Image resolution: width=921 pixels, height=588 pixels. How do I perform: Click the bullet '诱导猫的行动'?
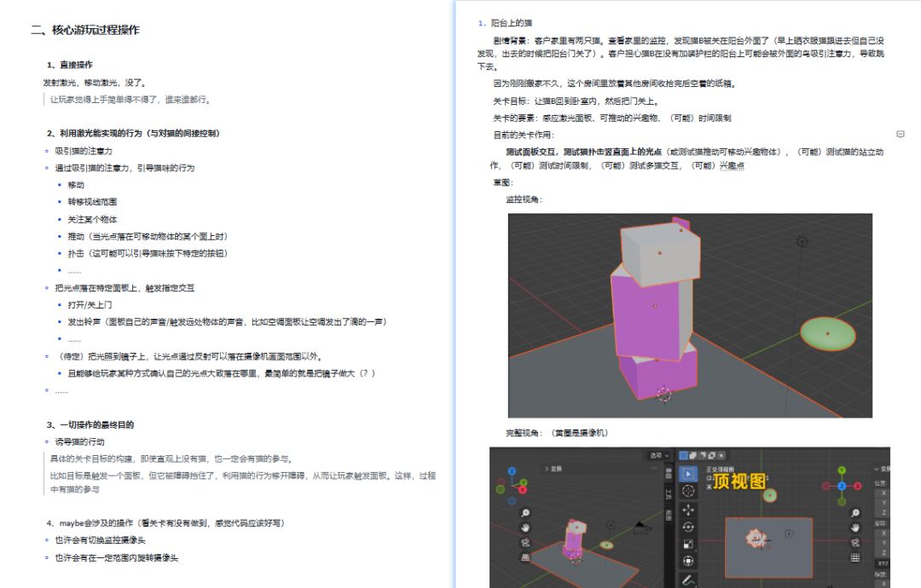click(x=80, y=441)
